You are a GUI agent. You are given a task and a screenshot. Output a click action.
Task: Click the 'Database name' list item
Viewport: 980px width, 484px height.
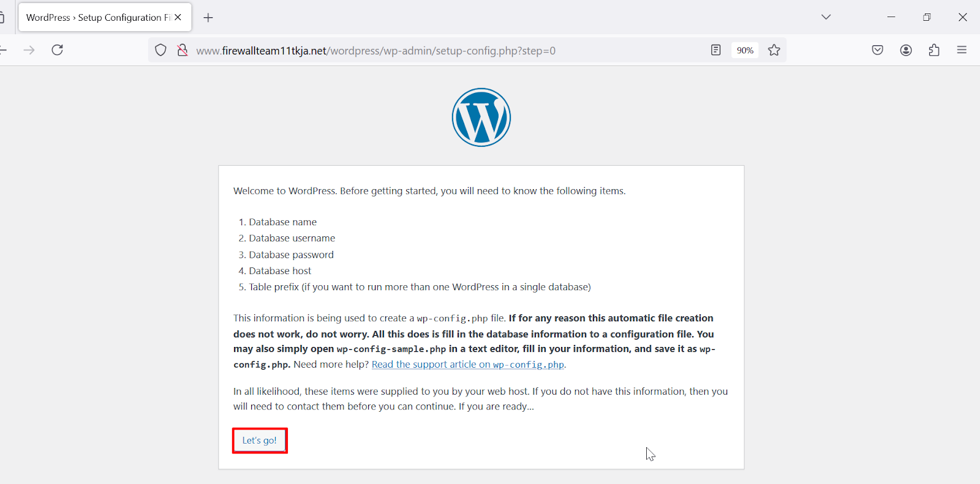tap(282, 222)
